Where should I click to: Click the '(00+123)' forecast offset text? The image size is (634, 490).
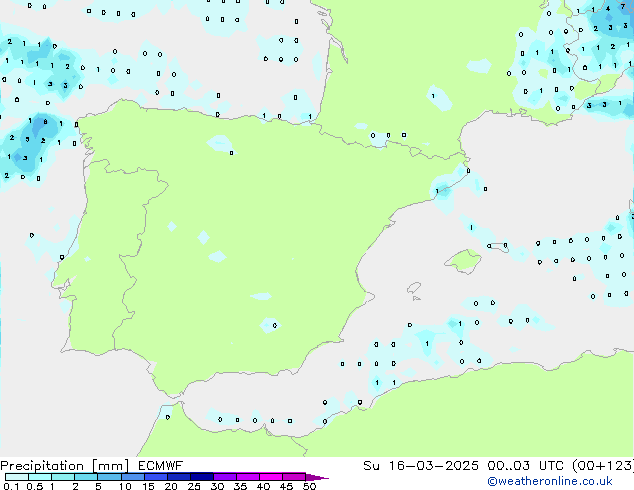pyautogui.click(x=603, y=466)
